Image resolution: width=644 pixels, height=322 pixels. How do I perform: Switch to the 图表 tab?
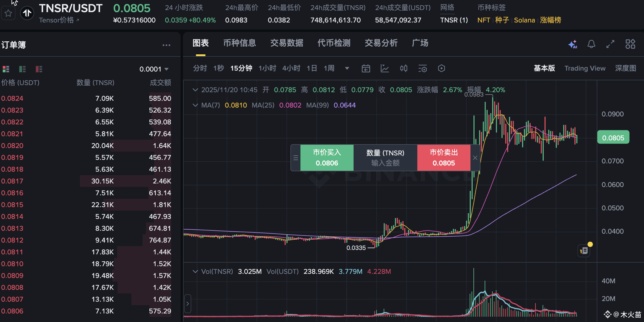tap(201, 43)
